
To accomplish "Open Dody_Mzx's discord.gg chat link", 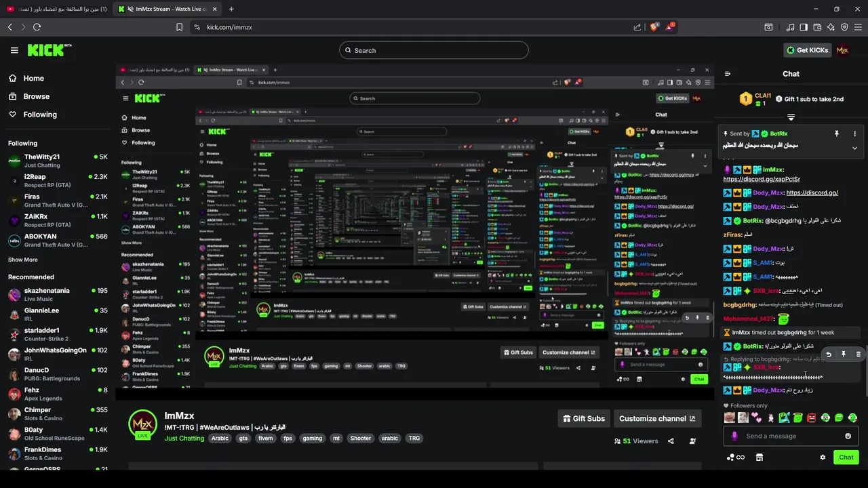I will point(812,192).
